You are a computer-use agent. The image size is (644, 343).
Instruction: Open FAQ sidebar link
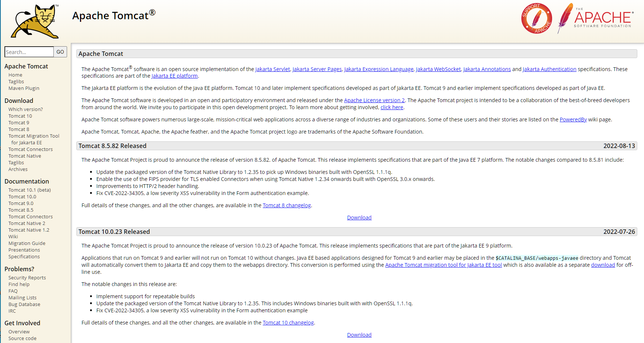[13, 291]
